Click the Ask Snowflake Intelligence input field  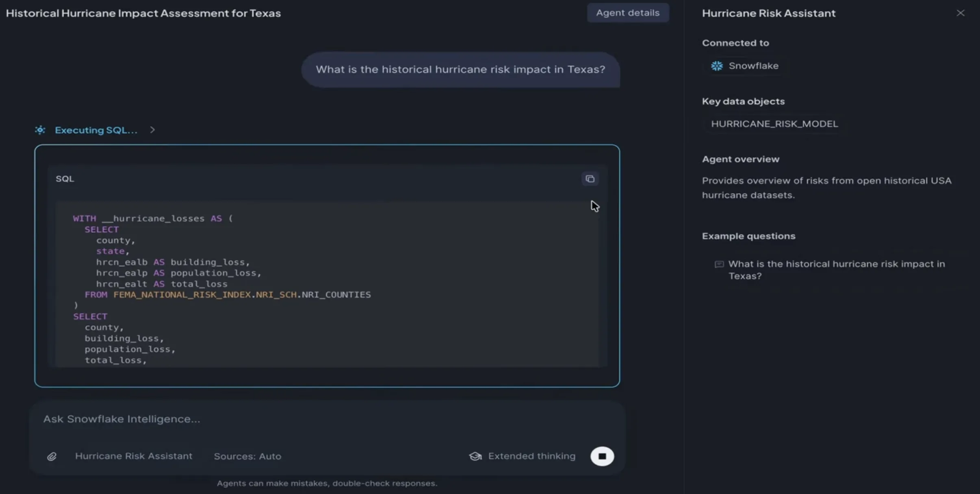click(x=327, y=419)
